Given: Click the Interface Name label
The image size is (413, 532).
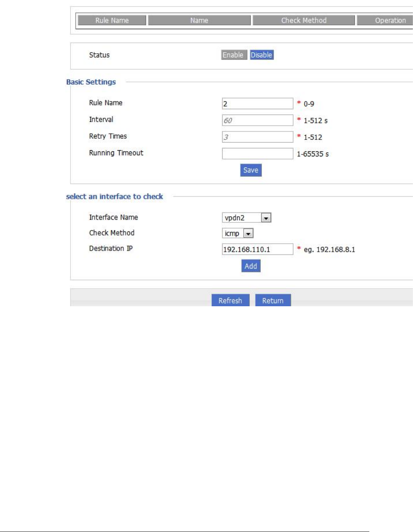Looking at the screenshot, I should click(113, 217).
